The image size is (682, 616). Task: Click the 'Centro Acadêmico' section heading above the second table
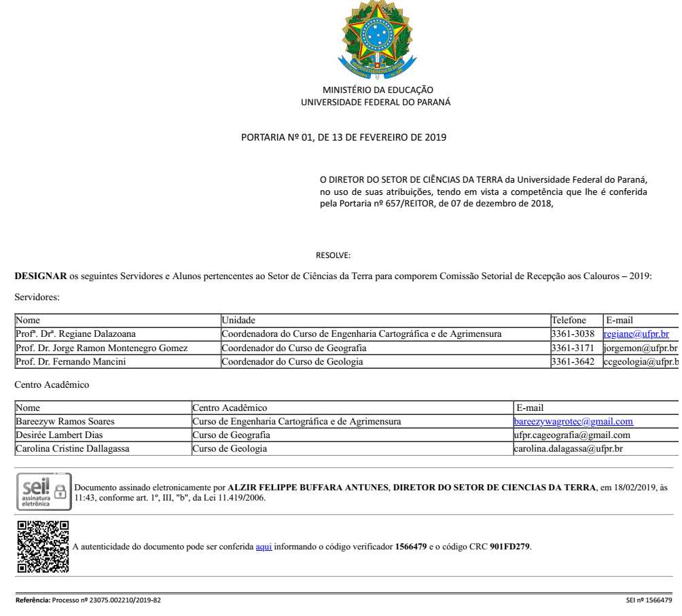pos(52,384)
